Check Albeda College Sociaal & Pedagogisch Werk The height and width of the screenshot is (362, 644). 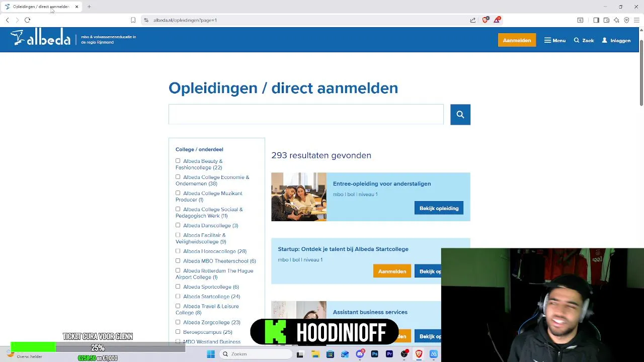[178, 209]
